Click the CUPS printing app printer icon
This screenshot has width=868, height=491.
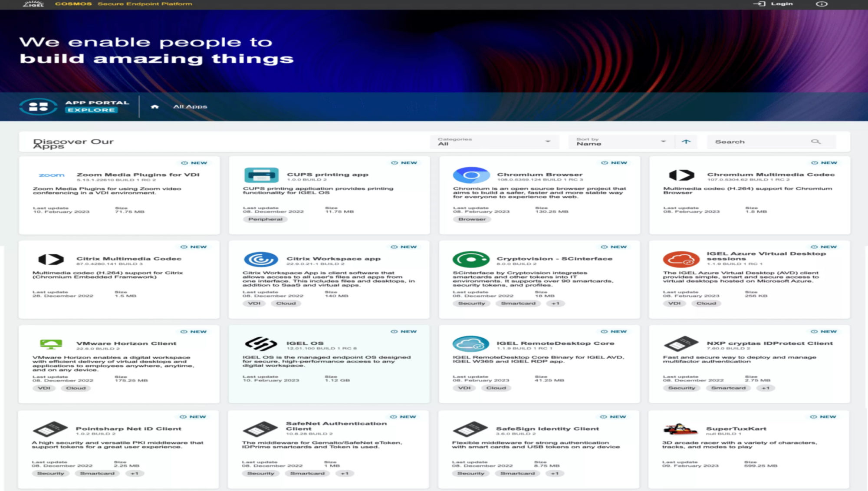pyautogui.click(x=261, y=175)
